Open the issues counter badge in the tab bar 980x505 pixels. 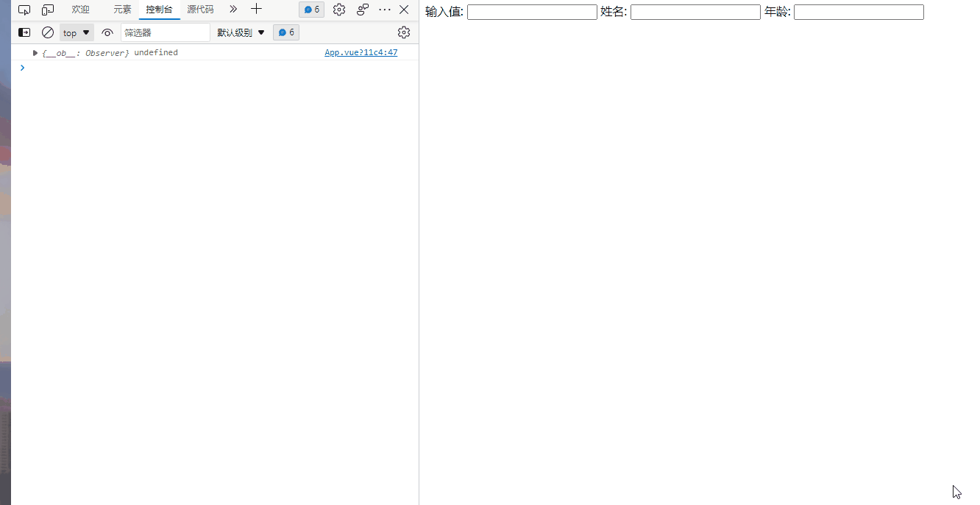(x=311, y=10)
